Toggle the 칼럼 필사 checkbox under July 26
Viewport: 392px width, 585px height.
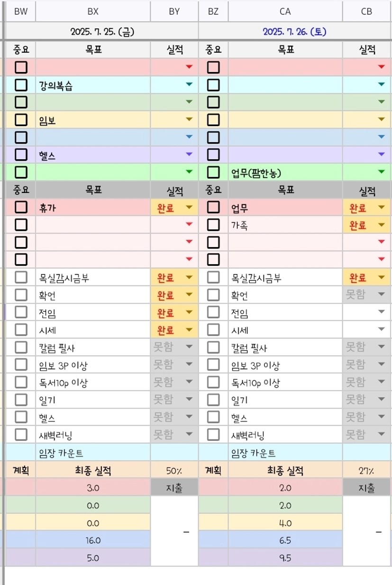213,347
